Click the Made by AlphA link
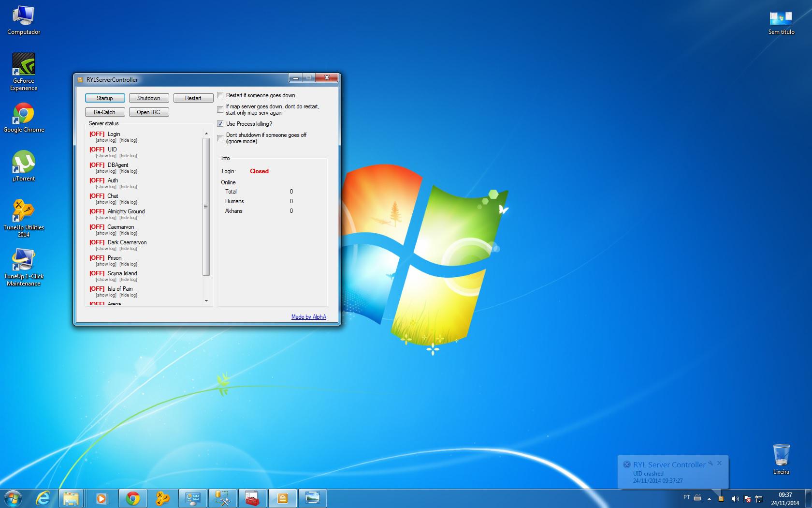Screen dimensions: 812x508 (308, 317)
